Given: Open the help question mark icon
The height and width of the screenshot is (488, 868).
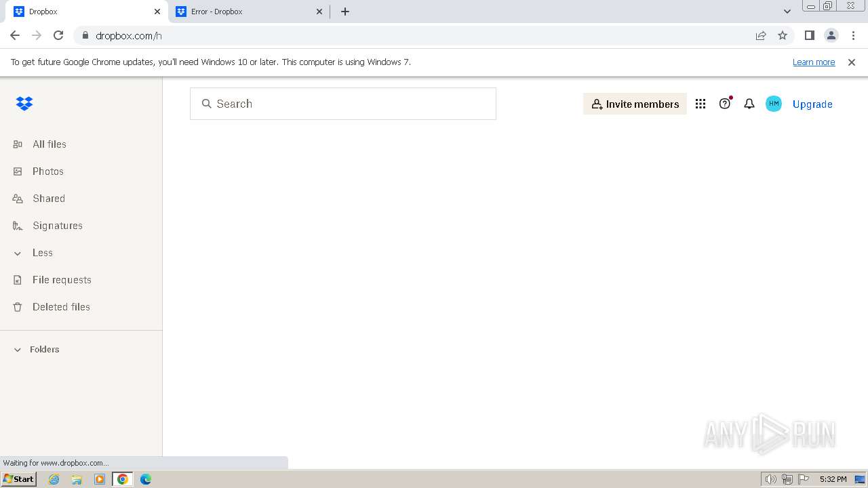Looking at the screenshot, I should [725, 104].
